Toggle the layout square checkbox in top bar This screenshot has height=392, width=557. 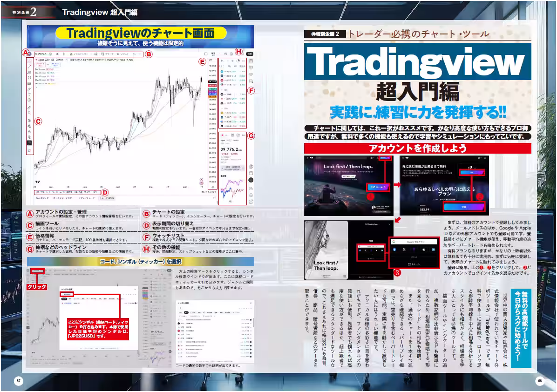(205, 54)
